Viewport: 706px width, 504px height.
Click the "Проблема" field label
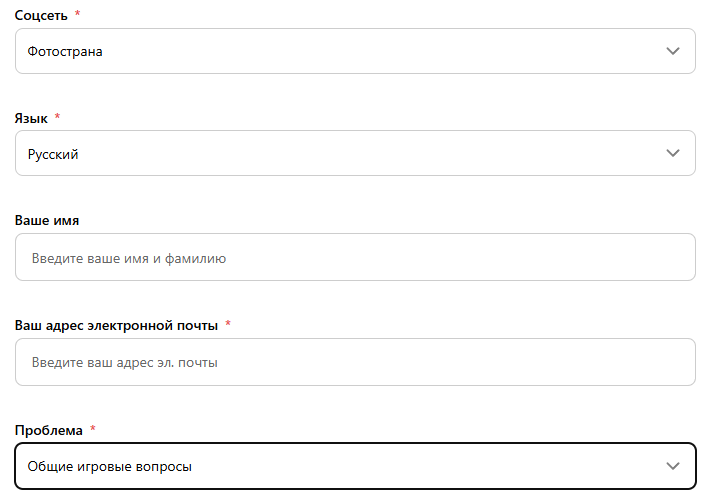[48, 429]
